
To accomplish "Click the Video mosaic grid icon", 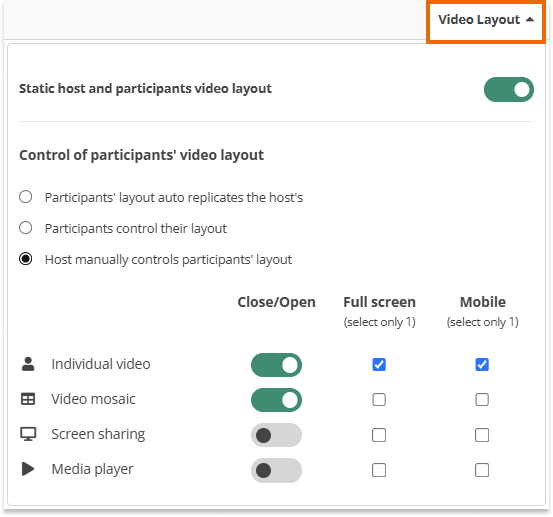I will pos(28,399).
